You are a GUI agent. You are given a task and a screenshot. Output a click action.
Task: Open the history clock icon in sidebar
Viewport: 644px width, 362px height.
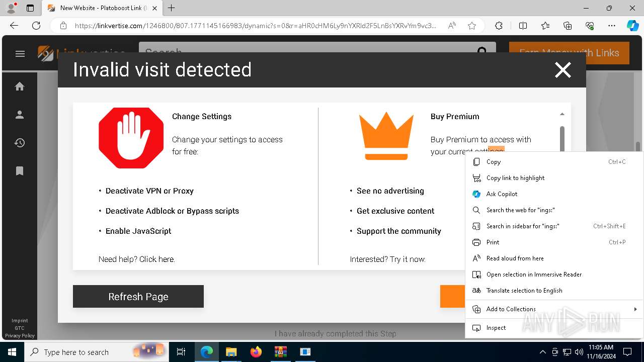click(x=20, y=143)
